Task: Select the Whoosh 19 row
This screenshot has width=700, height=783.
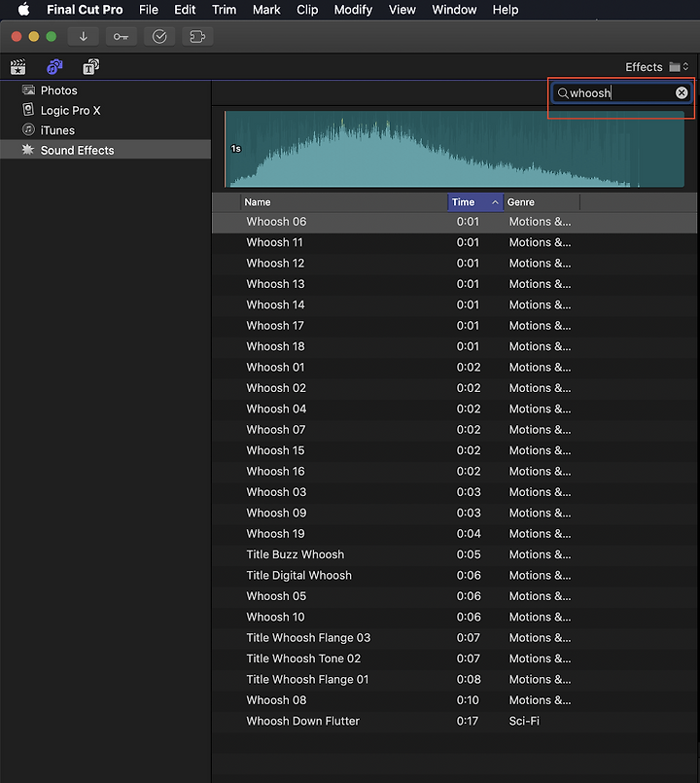Action: [x=454, y=534]
